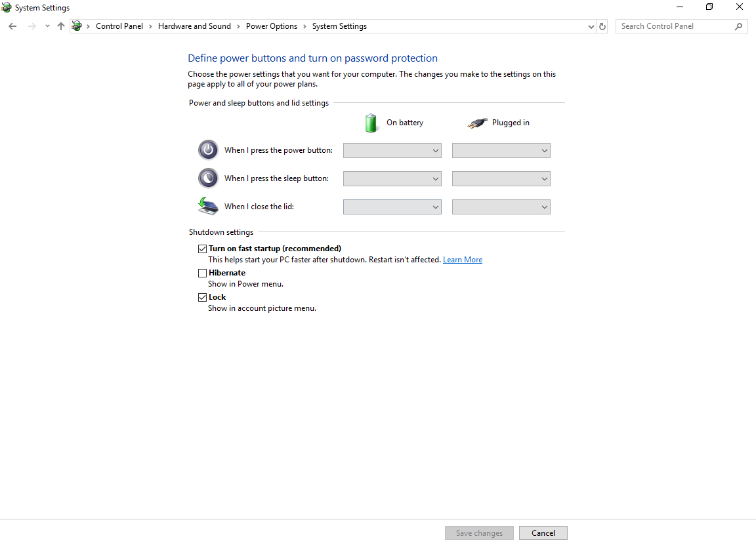Click the sleep button icon
Image resolution: width=756 pixels, height=547 pixels.
click(208, 178)
